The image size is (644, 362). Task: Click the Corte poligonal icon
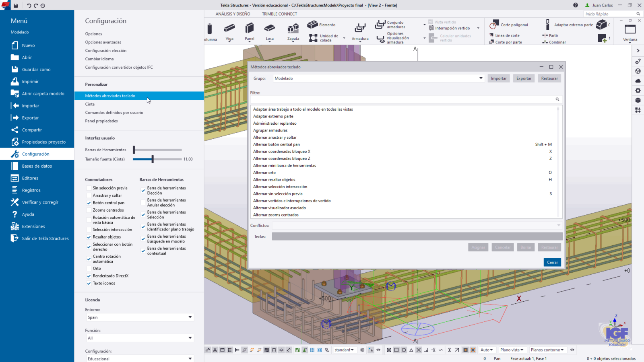[493, 25]
